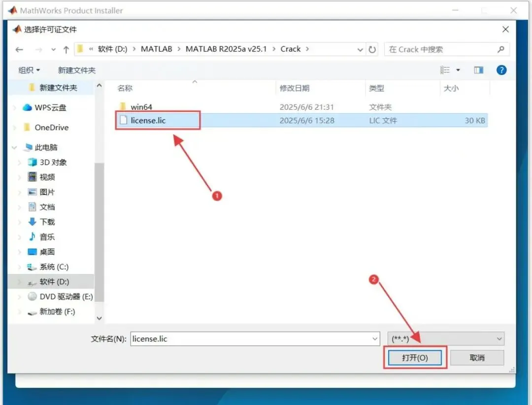Screen dimensions: 532x405
Task: Click search magnifier icon in Crack search
Action: [501, 50]
